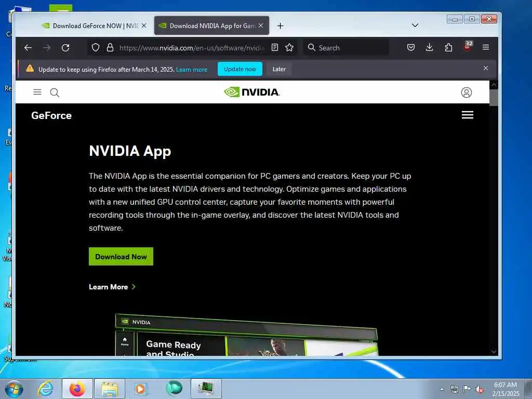This screenshot has height=399, width=532.
Task: Show hidden system tray icons
Action: tap(442, 389)
